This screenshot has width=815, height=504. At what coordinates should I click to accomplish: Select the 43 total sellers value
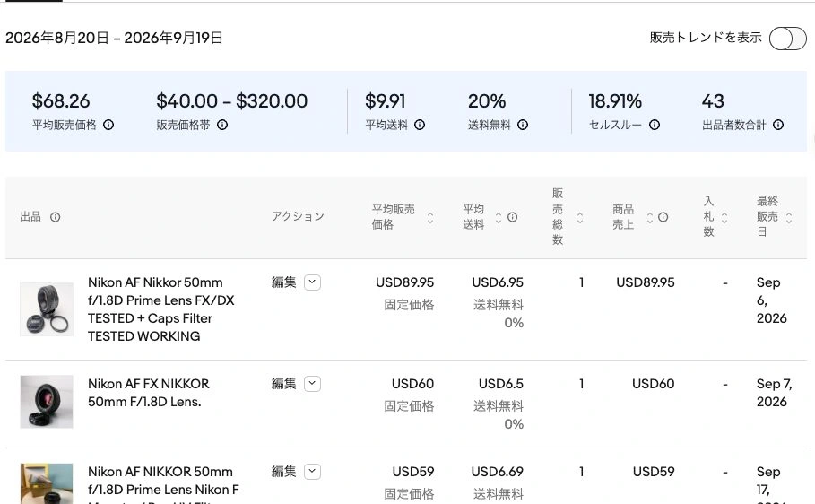point(713,101)
